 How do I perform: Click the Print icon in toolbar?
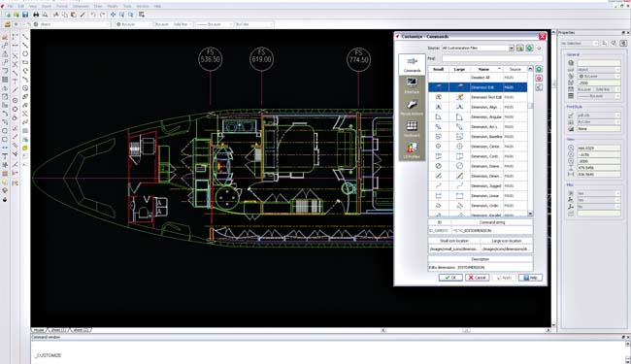pyautogui.click(x=36, y=15)
